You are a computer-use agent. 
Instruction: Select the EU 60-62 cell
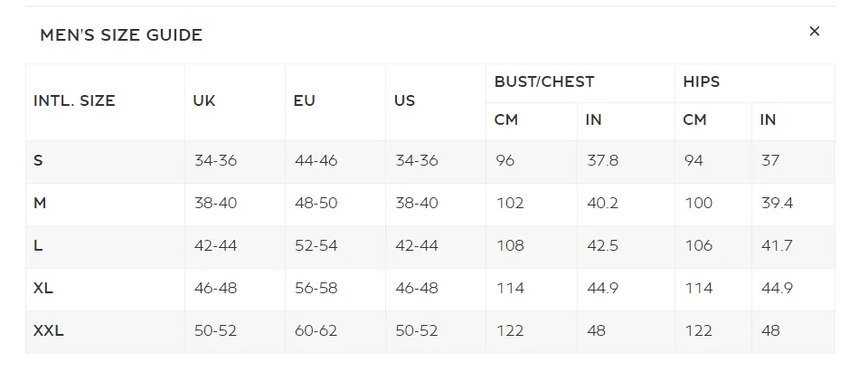point(316,330)
